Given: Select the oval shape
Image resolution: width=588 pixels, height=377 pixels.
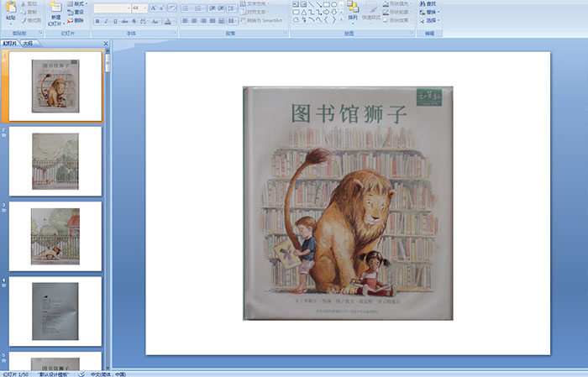Looking at the screenshot, I should coord(333,4).
